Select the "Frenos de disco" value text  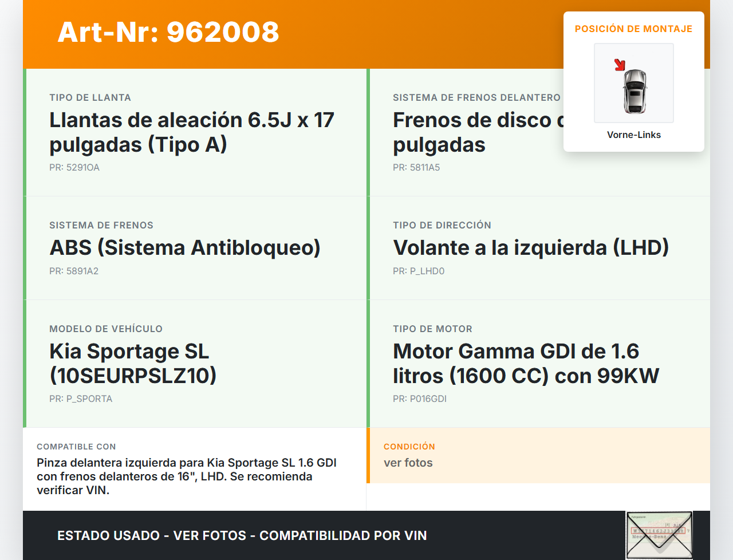(478, 132)
